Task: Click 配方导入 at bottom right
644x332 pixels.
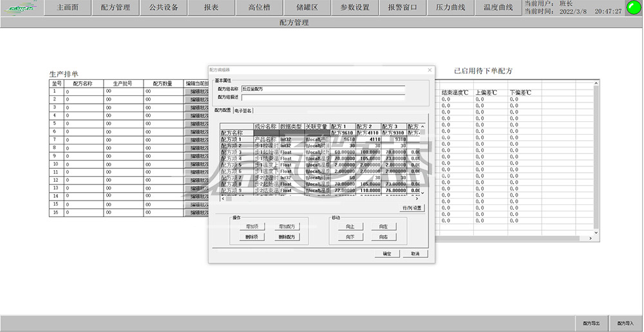Action: [x=625, y=324]
